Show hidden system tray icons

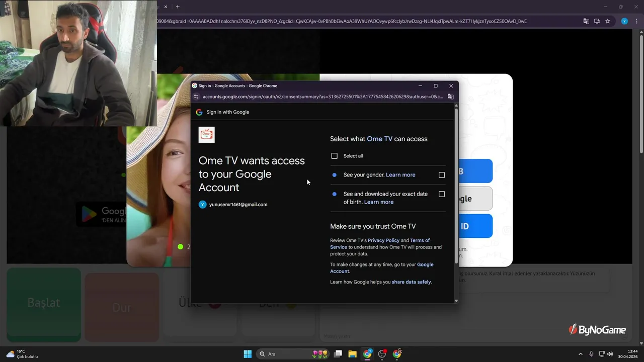click(x=580, y=354)
